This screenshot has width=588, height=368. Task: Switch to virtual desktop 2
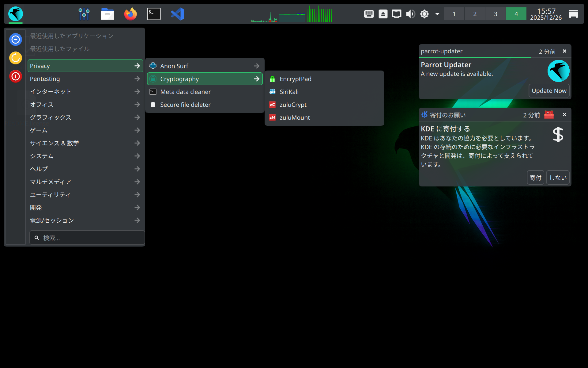pos(475,14)
